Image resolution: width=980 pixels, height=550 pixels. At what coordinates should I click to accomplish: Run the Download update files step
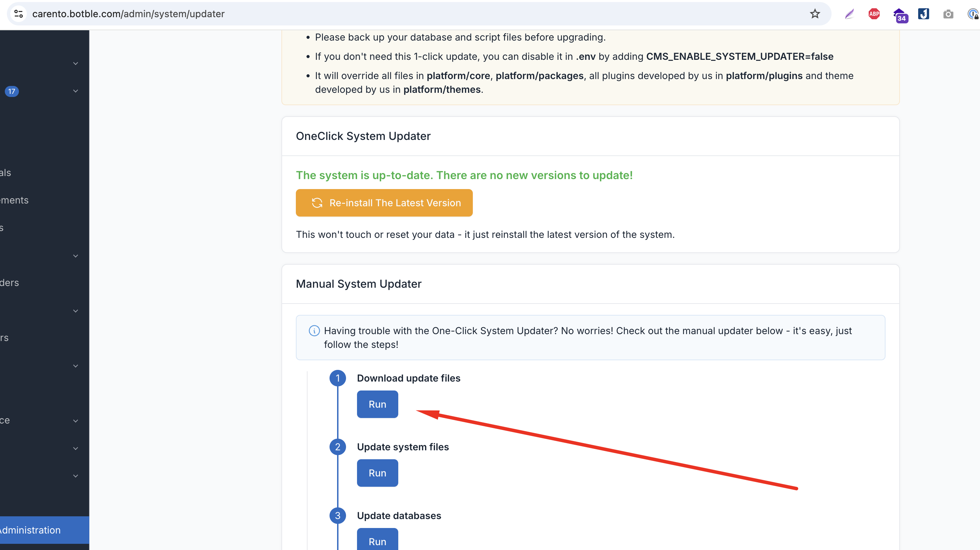pyautogui.click(x=377, y=404)
